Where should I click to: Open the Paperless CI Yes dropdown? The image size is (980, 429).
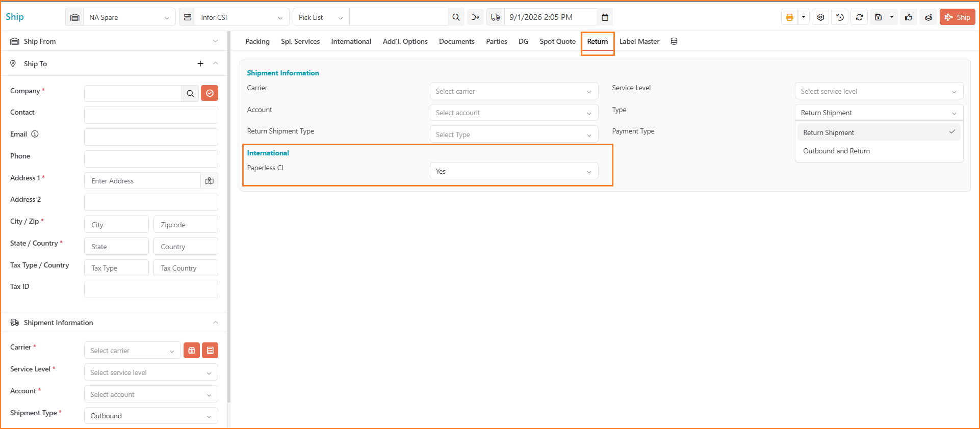pyautogui.click(x=514, y=171)
